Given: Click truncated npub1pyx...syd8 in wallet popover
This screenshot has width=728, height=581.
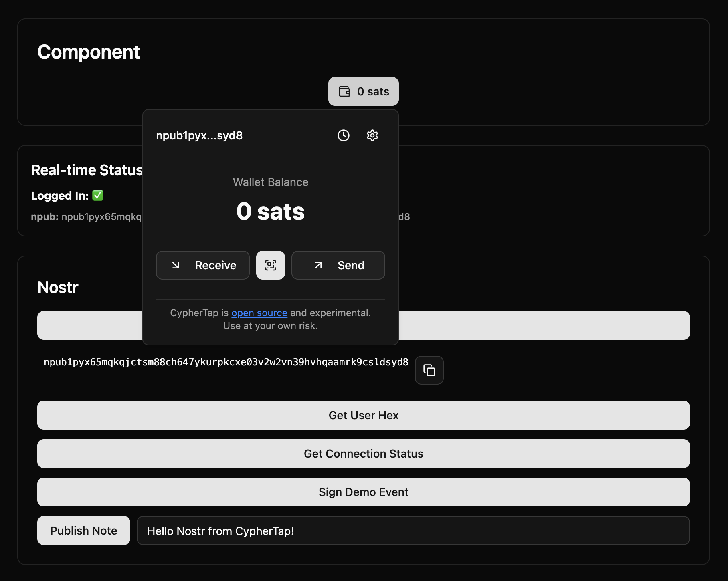Looking at the screenshot, I should 199,136.
